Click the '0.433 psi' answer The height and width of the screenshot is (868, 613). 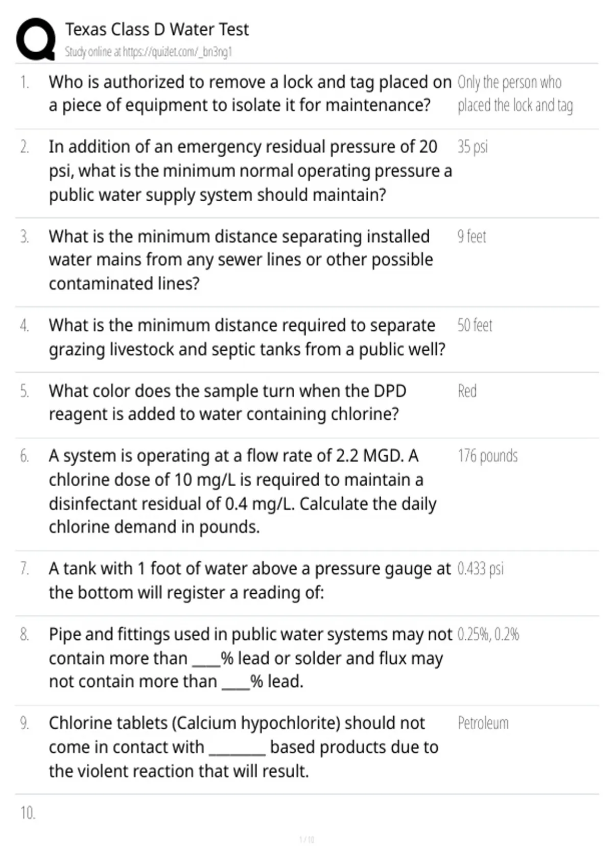coord(480,569)
